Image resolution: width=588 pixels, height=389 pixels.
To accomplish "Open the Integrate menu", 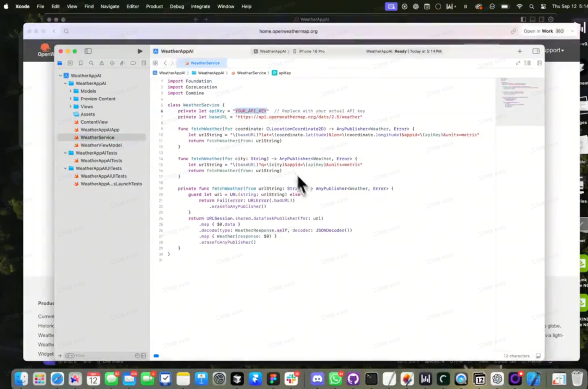I will 200,7.
